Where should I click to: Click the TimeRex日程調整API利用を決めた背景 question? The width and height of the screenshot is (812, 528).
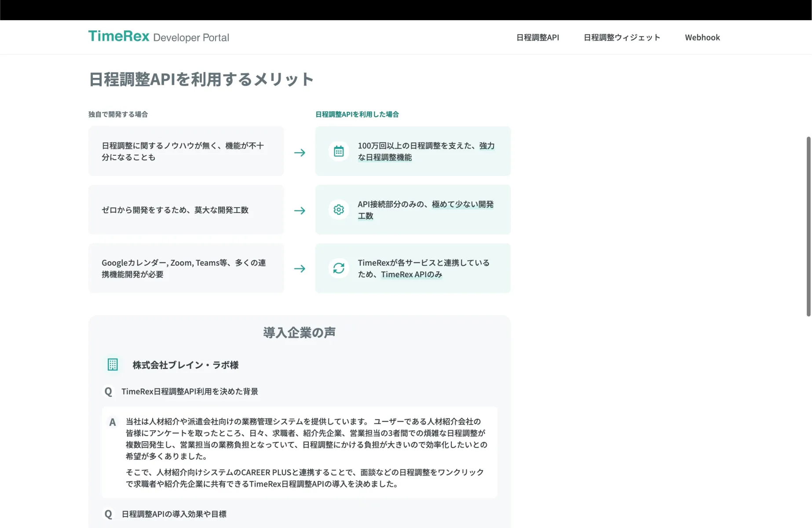point(190,392)
